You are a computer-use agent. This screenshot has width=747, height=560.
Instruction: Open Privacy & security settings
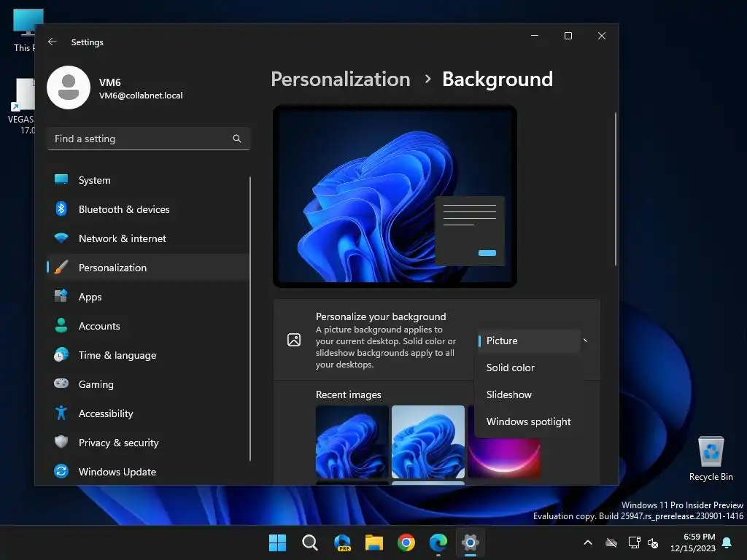pyautogui.click(x=147, y=443)
